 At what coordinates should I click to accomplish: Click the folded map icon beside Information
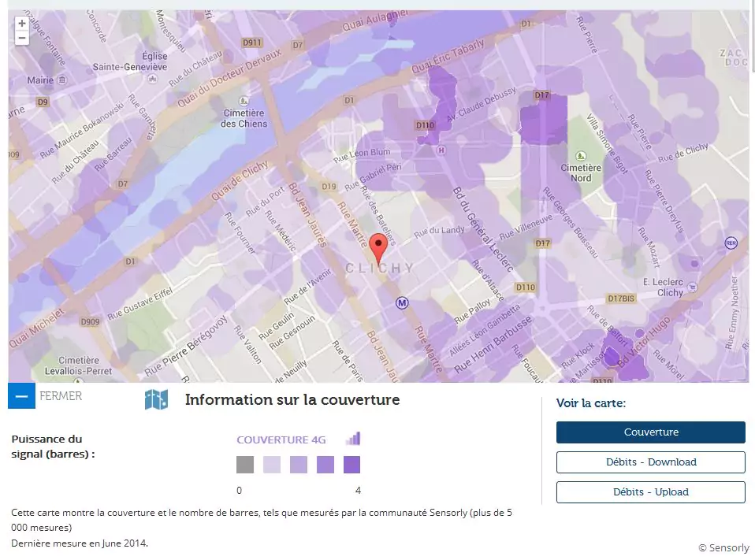(x=156, y=399)
